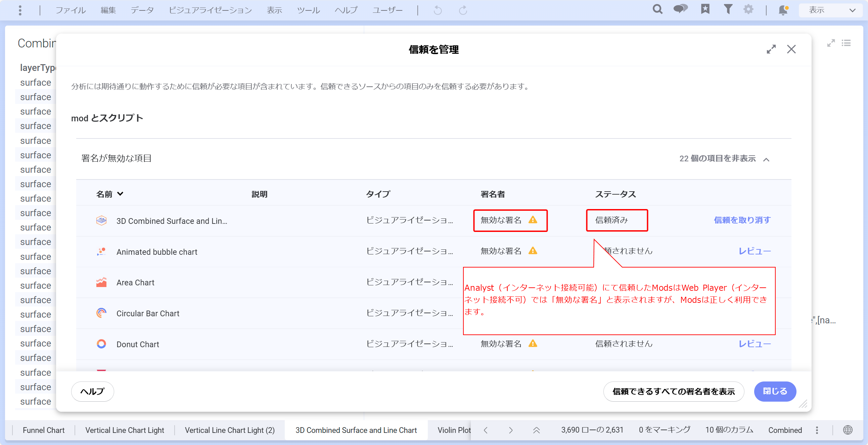
Task: Select the 3D Combined Surface and Line Chart tab
Action: tap(356, 430)
